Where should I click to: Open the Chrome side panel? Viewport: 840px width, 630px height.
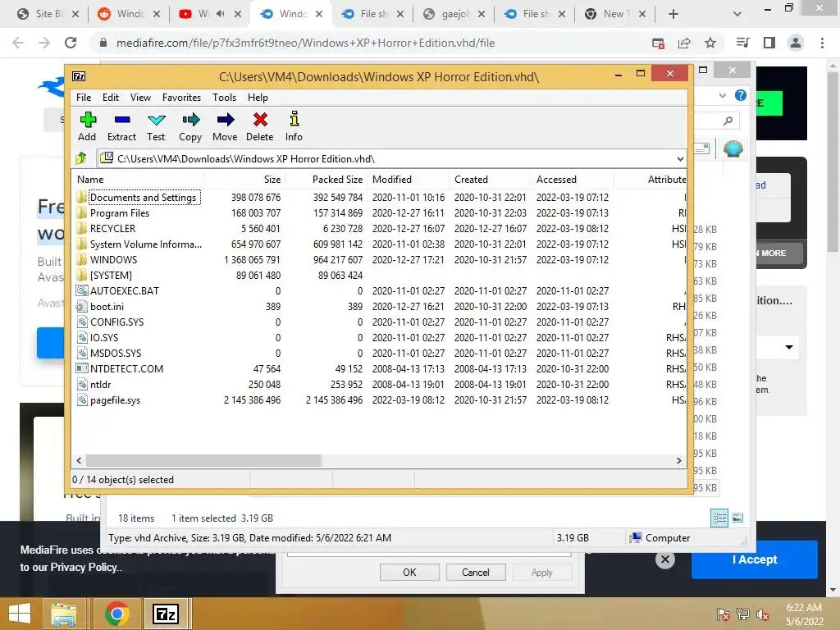769,43
